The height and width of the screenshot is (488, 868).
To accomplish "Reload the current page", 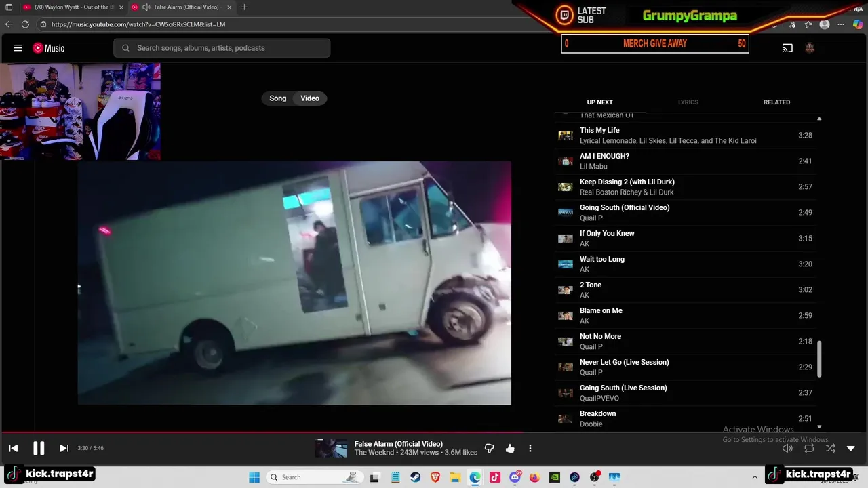I will tap(25, 24).
